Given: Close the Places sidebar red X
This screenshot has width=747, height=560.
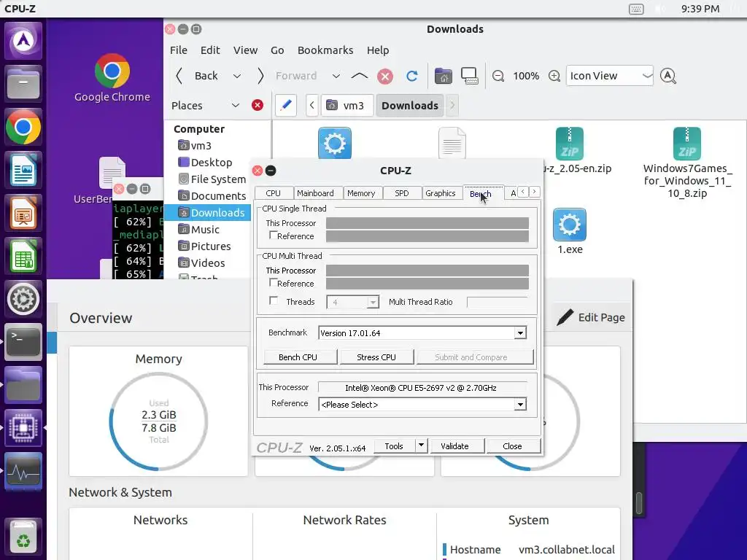Looking at the screenshot, I should pos(258,105).
